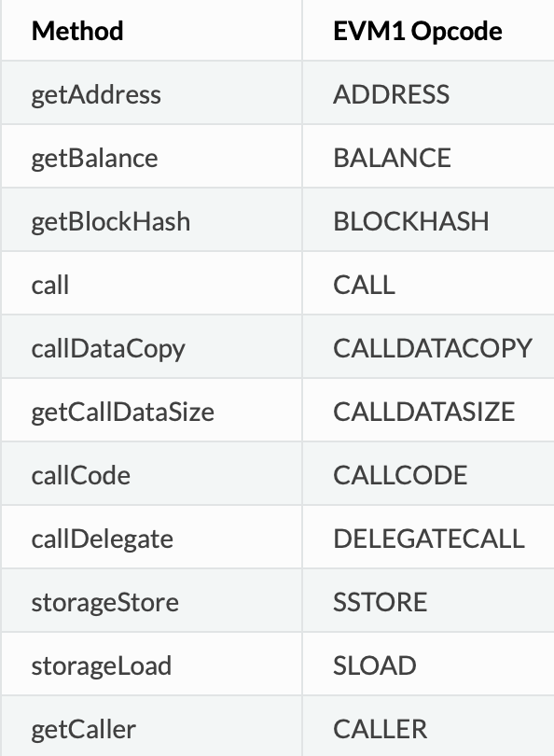The image size is (554, 756).
Task: Click the DELEGATECALL opcode text
Action: (x=429, y=539)
